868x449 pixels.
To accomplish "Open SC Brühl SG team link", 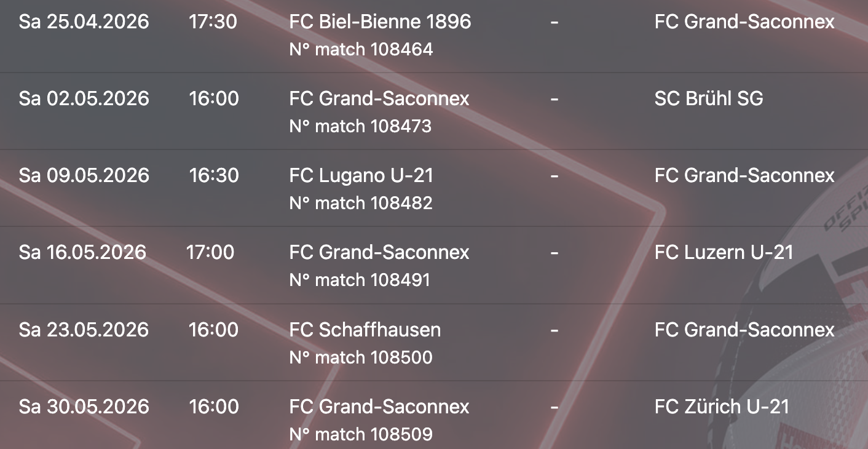I will [x=708, y=99].
